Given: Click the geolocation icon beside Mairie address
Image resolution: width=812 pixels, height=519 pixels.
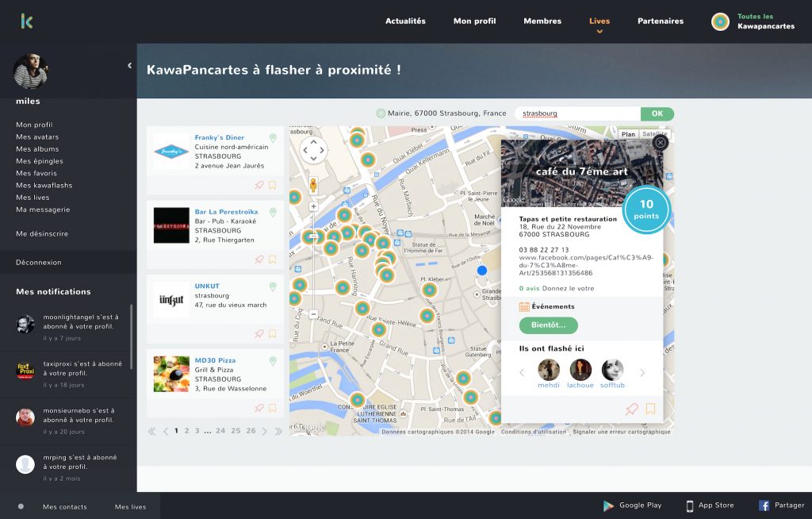Looking at the screenshot, I should click(x=381, y=113).
